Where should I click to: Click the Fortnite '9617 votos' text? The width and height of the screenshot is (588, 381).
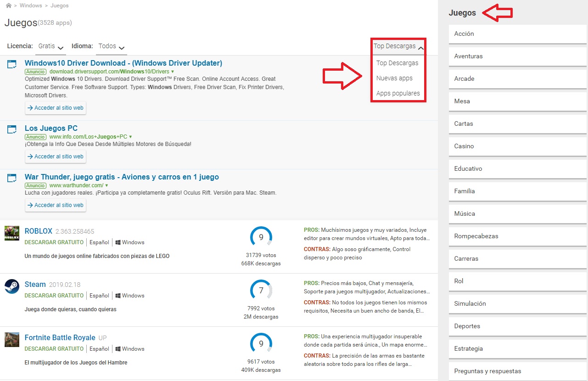(x=261, y=362)
